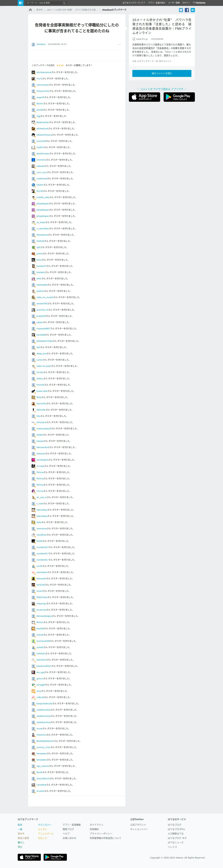The image size is (223, 868).
Task: Open top Google Play badge
Action: point(179,97)
